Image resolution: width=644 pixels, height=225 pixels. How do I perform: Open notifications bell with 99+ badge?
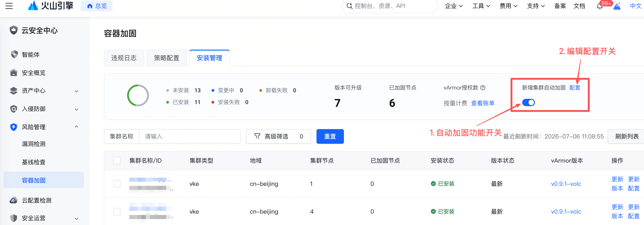point(600,6)
